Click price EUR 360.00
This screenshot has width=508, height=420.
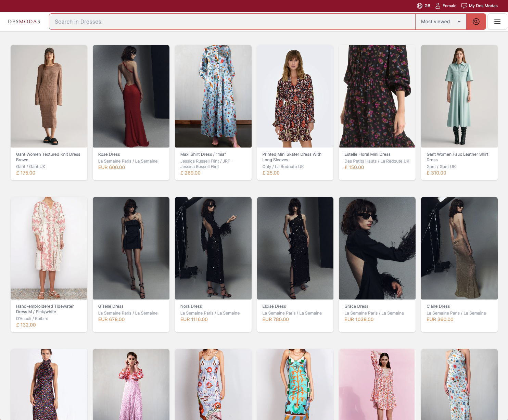(440, 319)
